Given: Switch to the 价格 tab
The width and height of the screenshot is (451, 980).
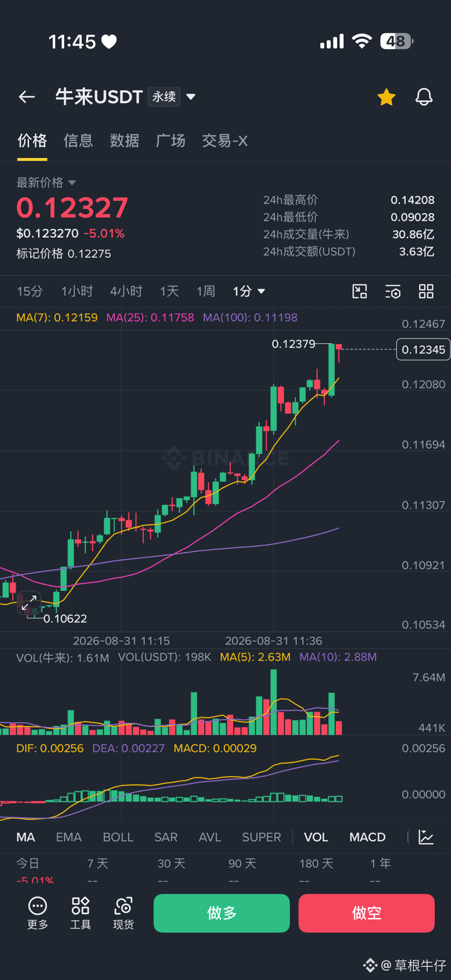Looking at the screenshot, I should (x=32, y=141).
